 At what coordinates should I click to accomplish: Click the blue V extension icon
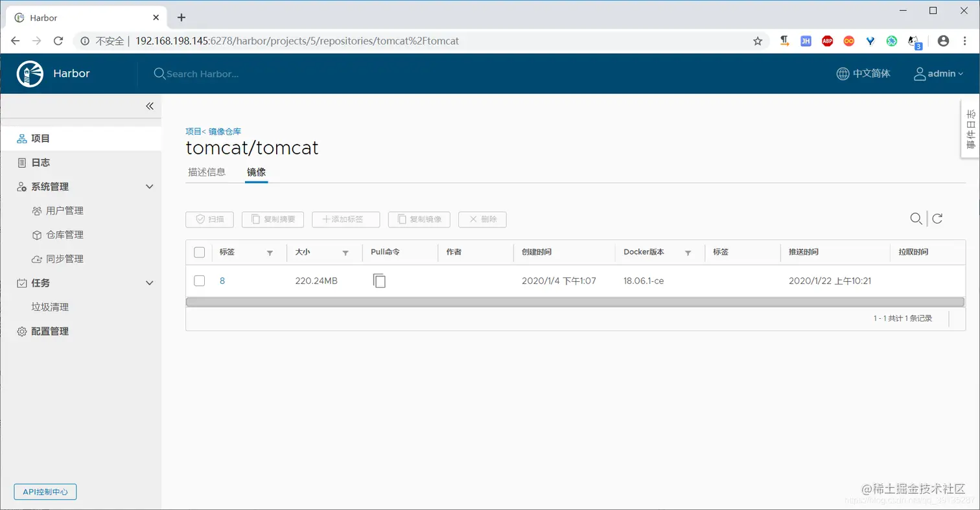point(870,41)
